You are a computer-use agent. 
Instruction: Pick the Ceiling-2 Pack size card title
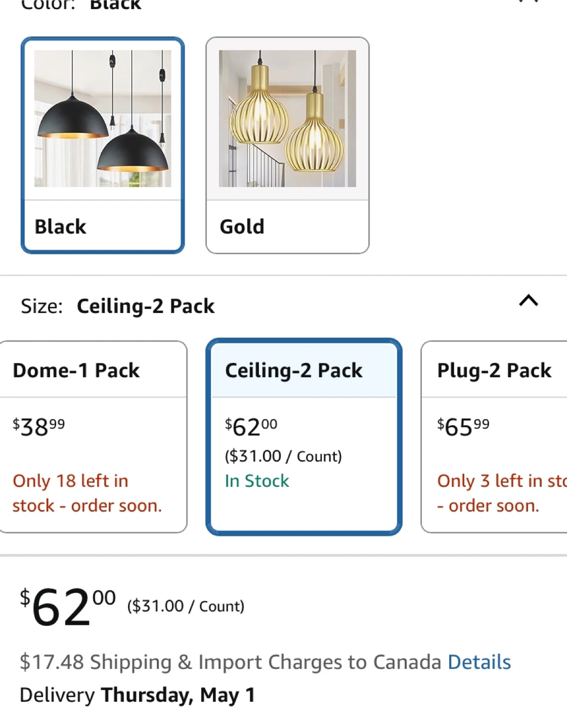pyautogui.click(x=294, y=371)
